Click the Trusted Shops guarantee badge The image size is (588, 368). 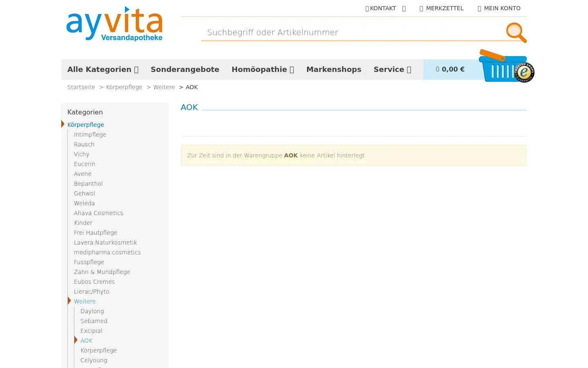[524, 72]
